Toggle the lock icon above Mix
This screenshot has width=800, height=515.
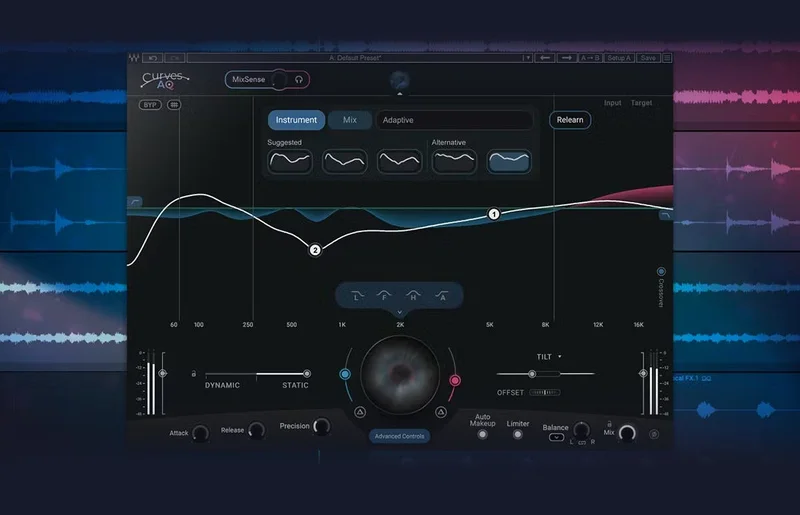[x=609, y=424]
